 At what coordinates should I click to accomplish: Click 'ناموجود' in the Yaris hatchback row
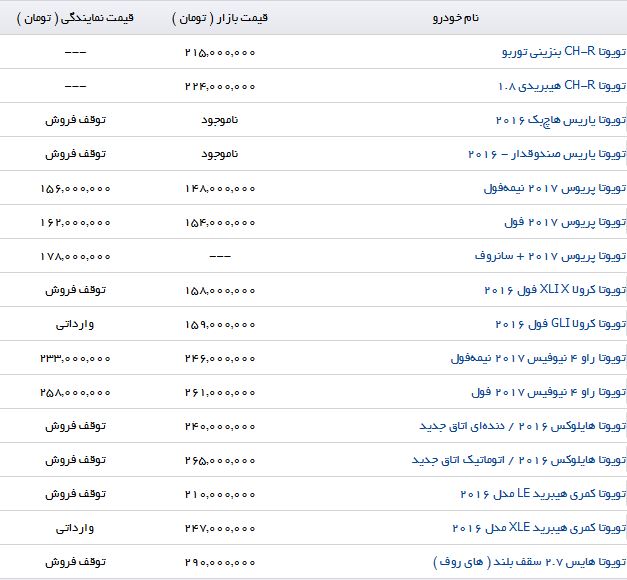click(x=220, y=120)
